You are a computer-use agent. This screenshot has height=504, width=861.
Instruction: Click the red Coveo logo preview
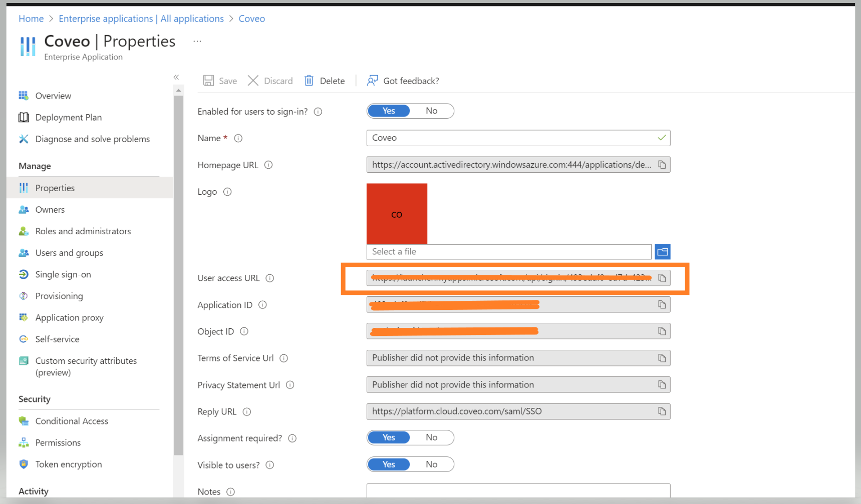coord(397,214)
